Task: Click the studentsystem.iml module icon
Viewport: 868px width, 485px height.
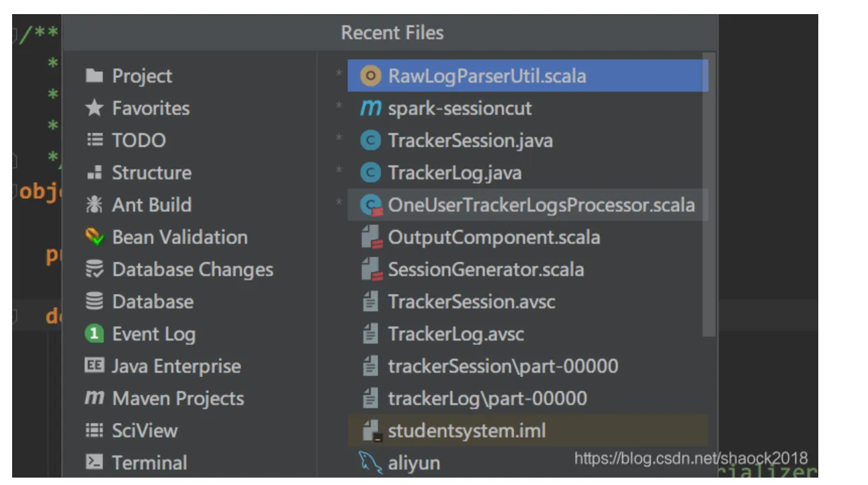Action: (x=372, y=431)
